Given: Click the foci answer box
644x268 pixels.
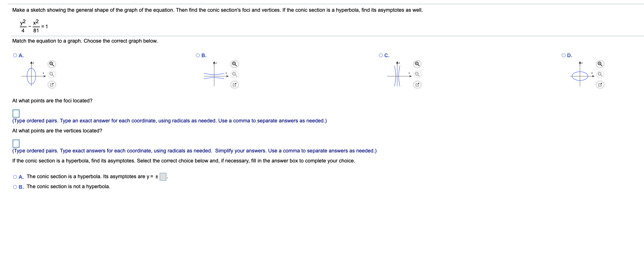Looking at the screenshot, I should pos(16,114).
